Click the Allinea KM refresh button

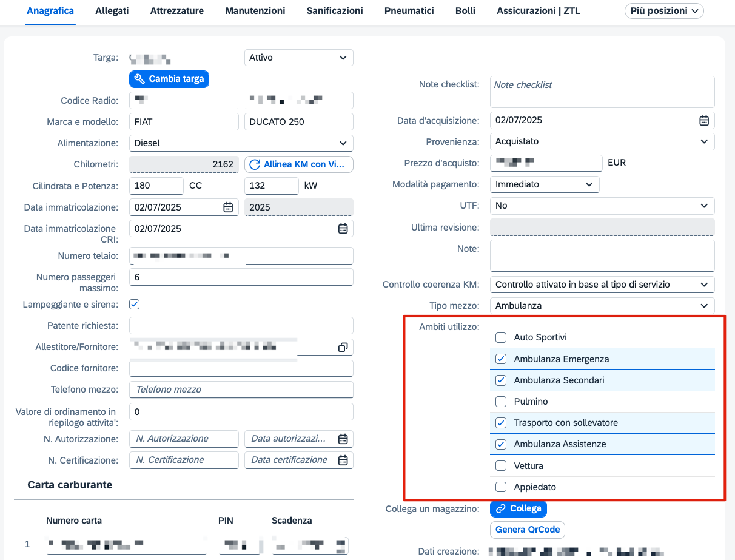(x=298, y=164)
